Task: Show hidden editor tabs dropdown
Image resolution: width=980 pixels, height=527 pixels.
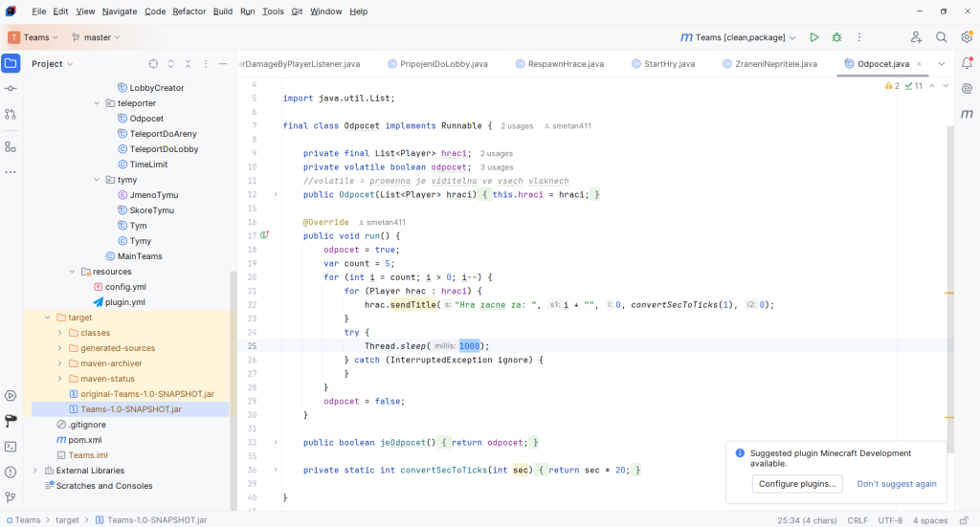Action: click(942, 64)
